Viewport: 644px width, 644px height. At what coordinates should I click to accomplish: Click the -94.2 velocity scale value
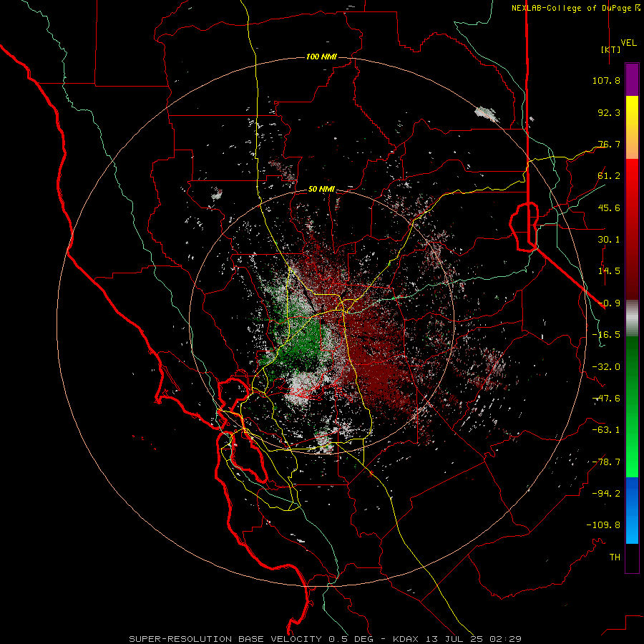coord(606,494)
